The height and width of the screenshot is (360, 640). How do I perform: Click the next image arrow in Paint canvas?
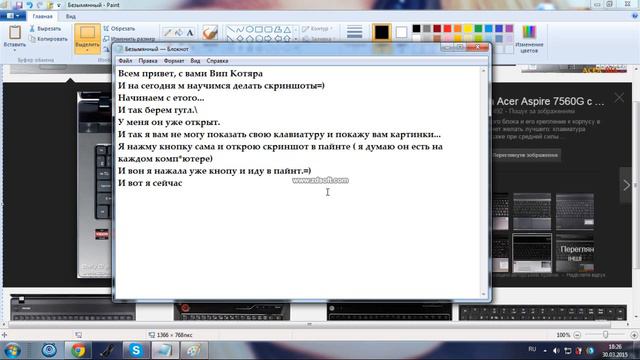click(627, 185)
